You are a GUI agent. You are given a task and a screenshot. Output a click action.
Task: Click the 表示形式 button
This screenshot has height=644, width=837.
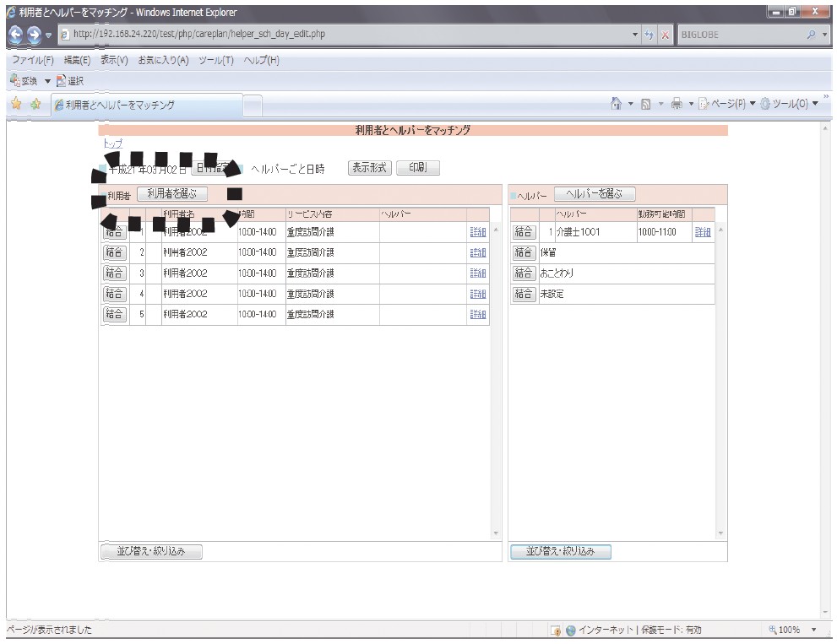369,167
